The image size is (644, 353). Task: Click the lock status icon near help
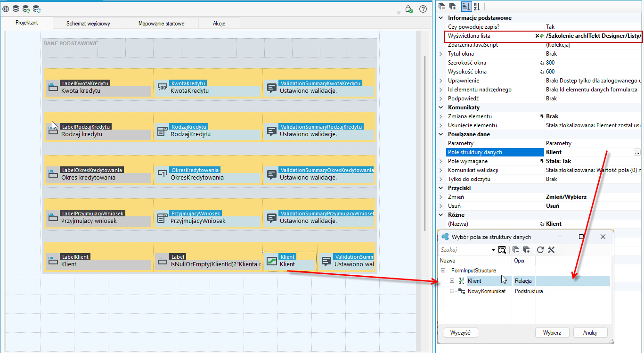click(409, 9)
